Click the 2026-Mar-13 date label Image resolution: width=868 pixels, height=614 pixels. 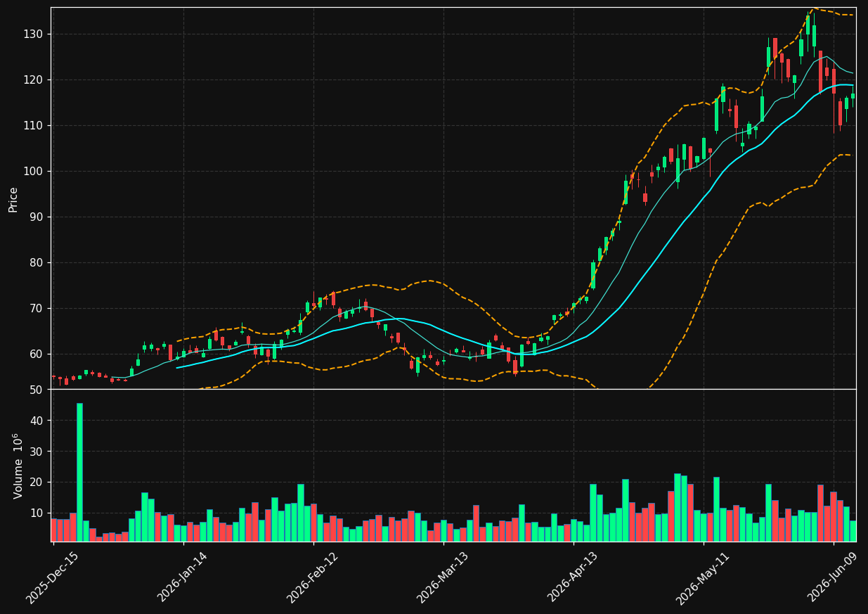click(443, 577)
